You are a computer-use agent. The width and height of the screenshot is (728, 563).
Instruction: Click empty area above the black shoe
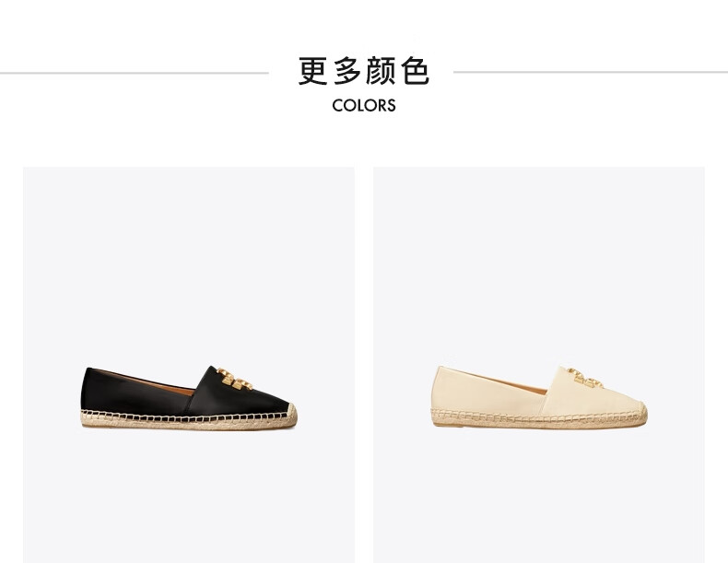(189, 260)
